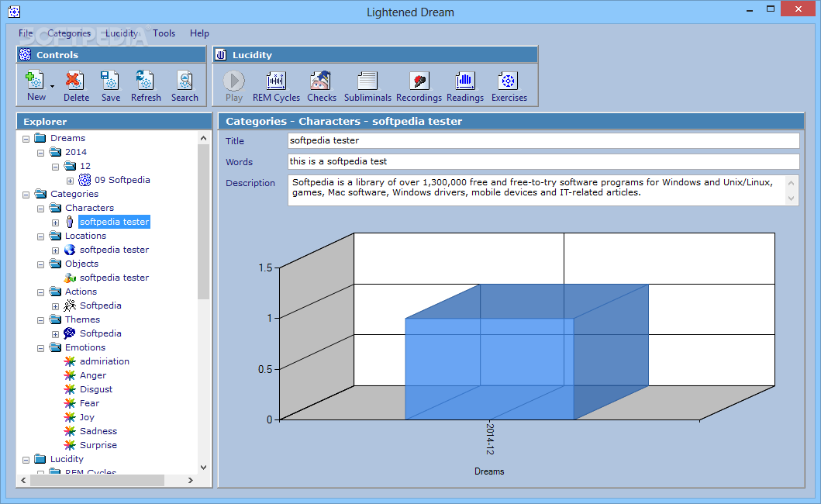
Task: Select the Disgust emotion
Action: coord(96,389)
